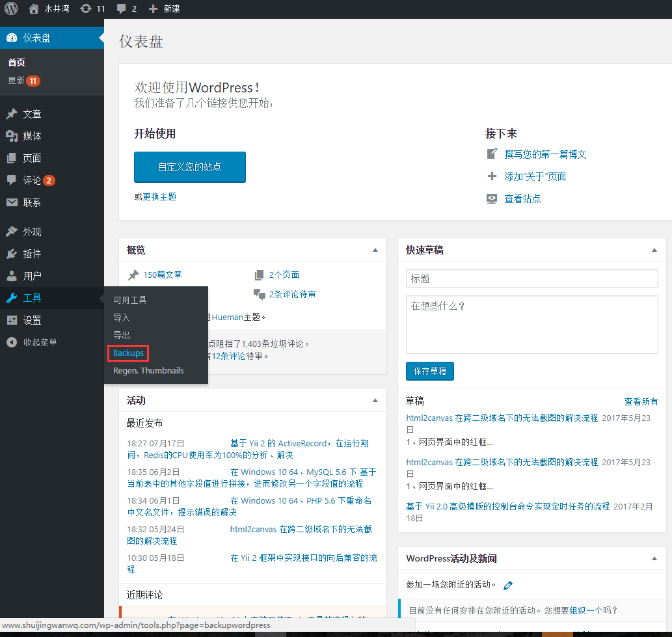672x637 pixels.
Task: Click the comments bubble icon in admin bar
Action: click(122, 8)
